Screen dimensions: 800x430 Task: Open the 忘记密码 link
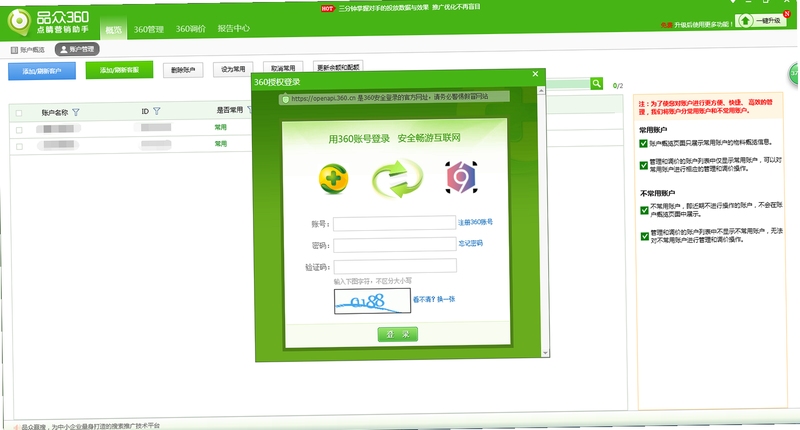point(470,244)
